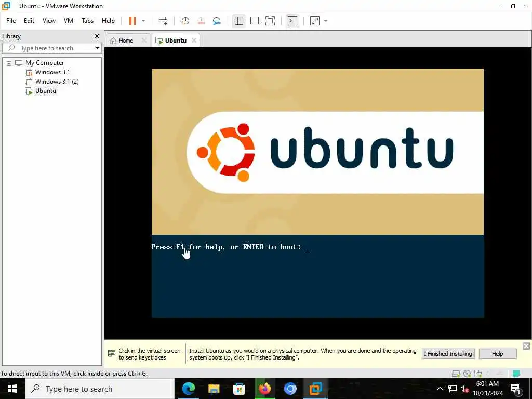
Task: Click the I Finished Installing button
Action: tap(448, 354)
